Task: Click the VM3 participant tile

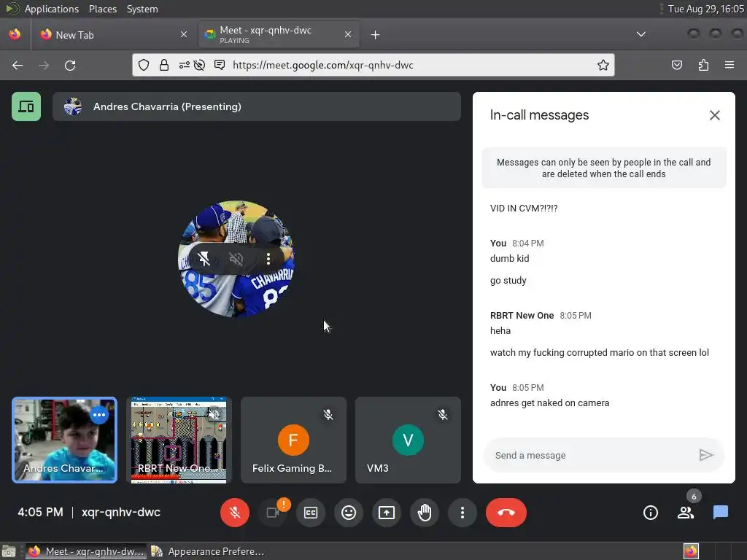Action: click(x=408, y=440)
